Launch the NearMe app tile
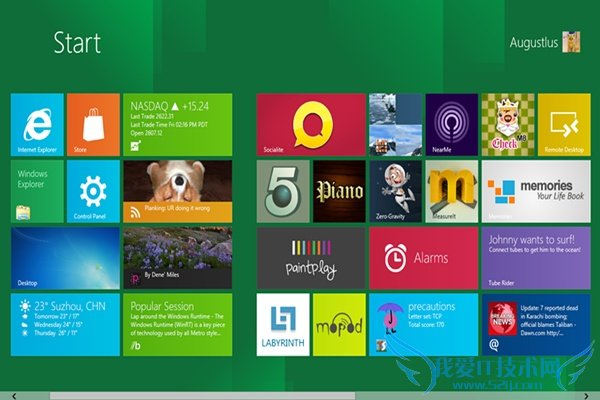This screenshot has width=600, height=400. pos(452,124)
